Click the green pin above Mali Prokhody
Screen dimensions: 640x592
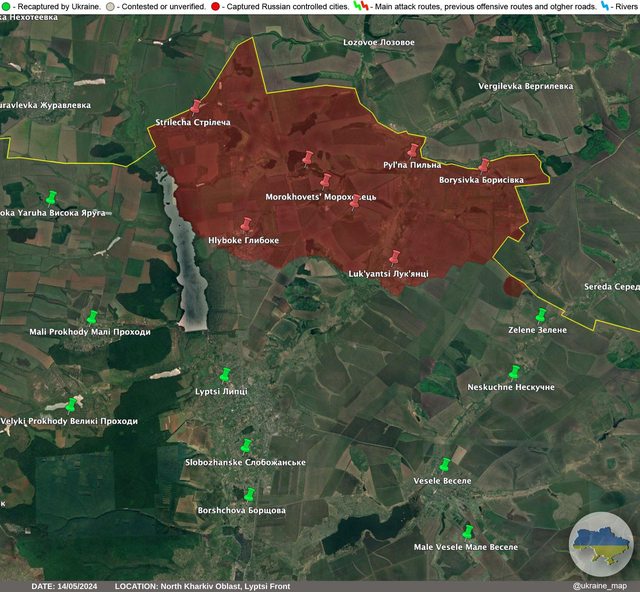[91, 317]
